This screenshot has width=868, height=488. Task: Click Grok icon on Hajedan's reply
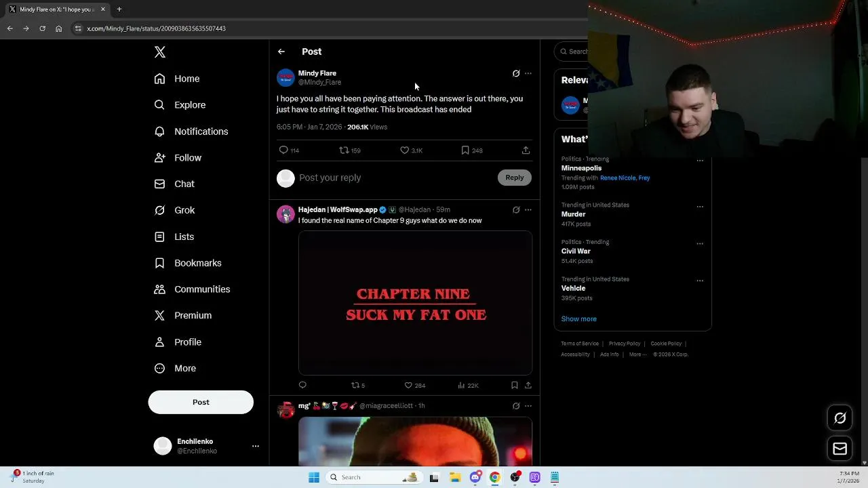(516, 210)
